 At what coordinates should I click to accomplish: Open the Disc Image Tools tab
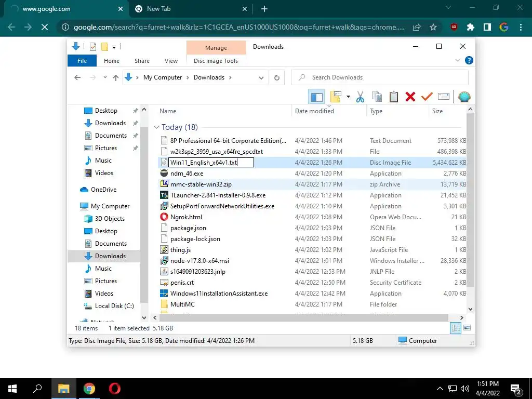[x=216, y=61]
